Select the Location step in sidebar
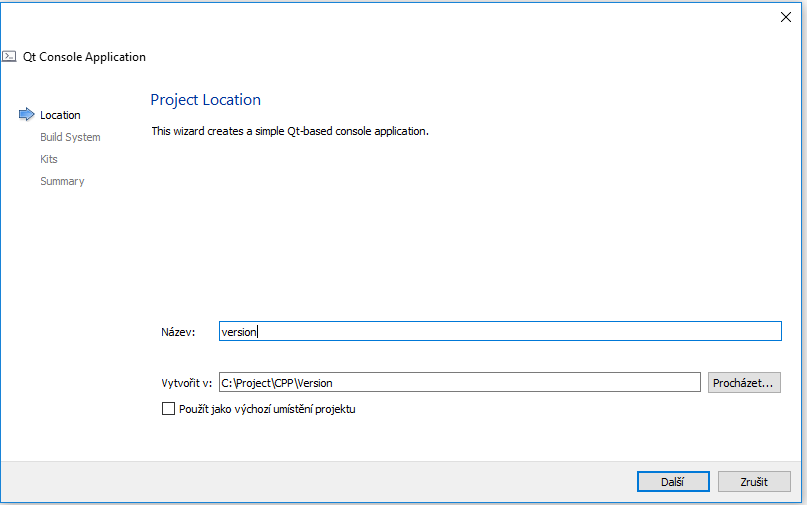This screenshot has height=505, width=807. pos(60,115)
